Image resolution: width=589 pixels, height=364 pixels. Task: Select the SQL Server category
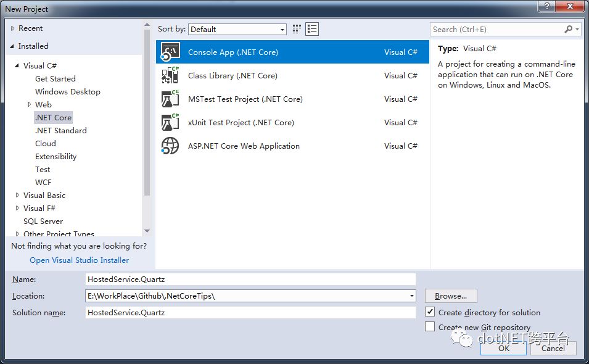(x=43, y=221)
